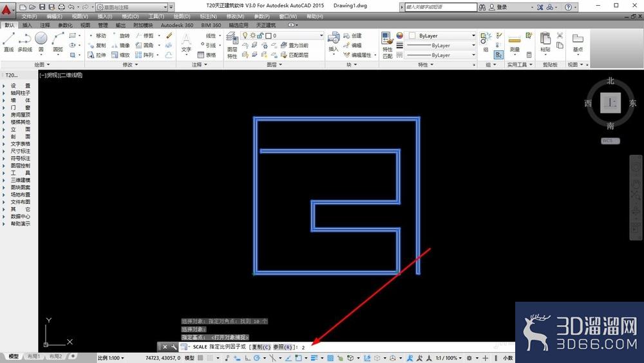Click the 修剪 (Trim) tool

pos(145,35)
